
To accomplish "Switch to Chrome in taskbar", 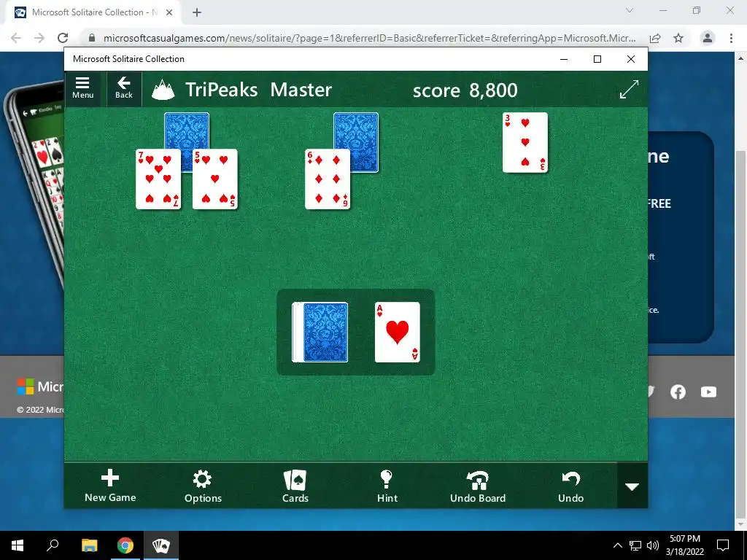I will pos(125,545).
